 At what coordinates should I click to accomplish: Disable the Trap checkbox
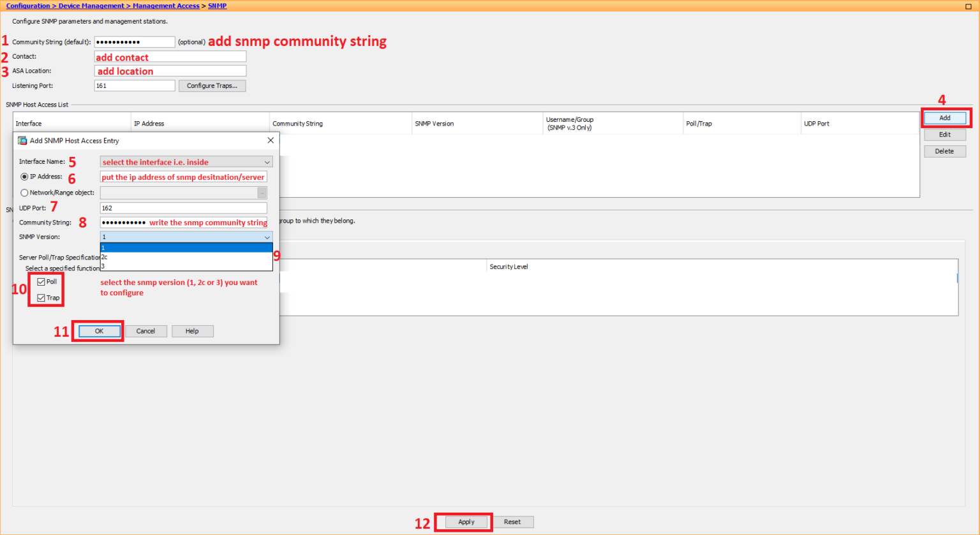point(40,297)
